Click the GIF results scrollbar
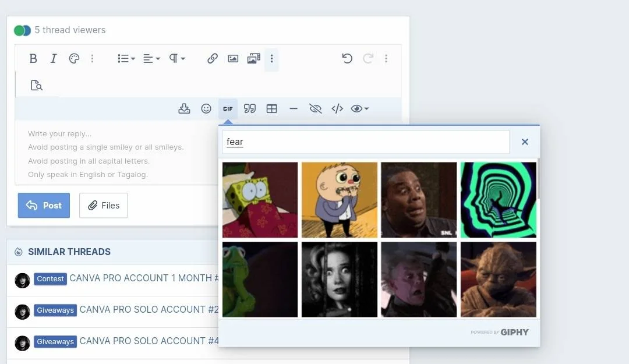 (538, 179)
